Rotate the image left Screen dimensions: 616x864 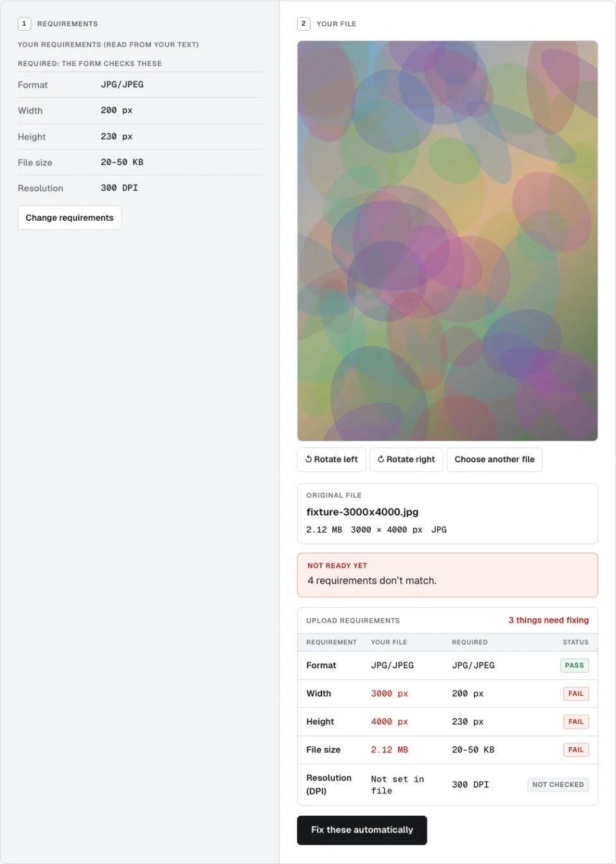pos(332,460)
